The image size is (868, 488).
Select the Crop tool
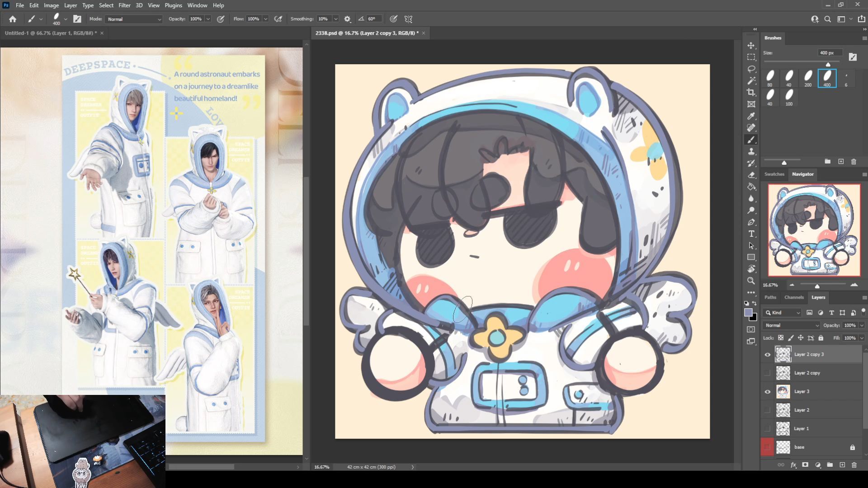pos(751,93)
